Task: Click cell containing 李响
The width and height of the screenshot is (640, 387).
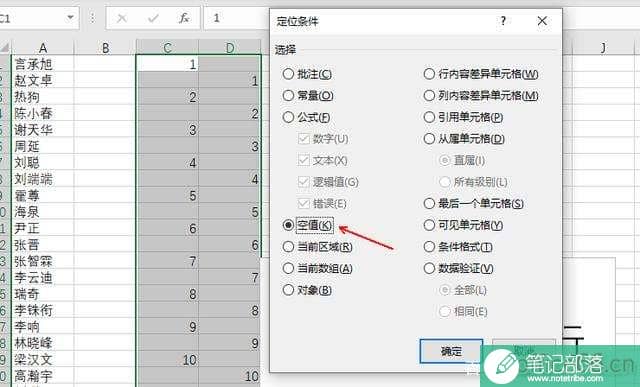Action: [x=42, y=327]
